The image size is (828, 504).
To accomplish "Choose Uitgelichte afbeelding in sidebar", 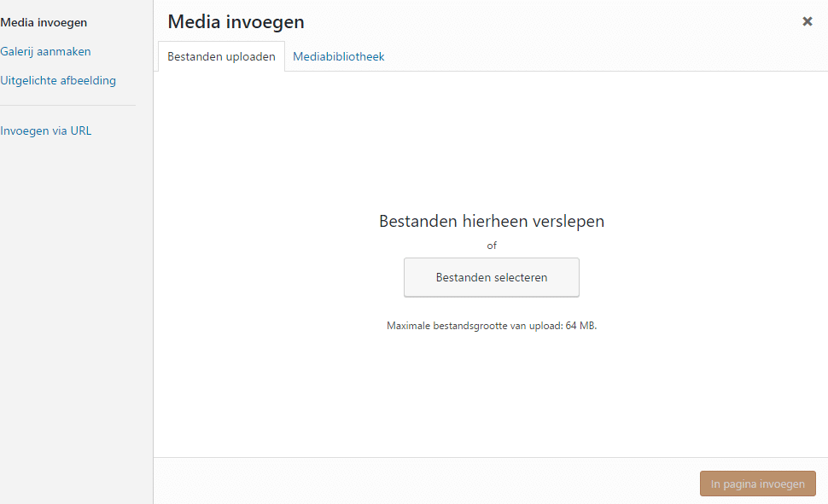I will pos(58,81).
